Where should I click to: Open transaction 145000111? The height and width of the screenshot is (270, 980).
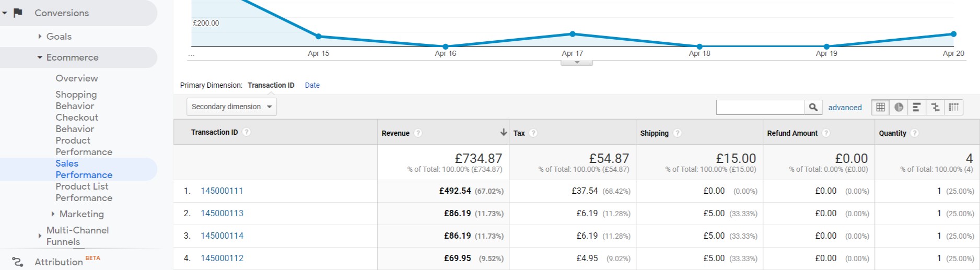[222, 191]
